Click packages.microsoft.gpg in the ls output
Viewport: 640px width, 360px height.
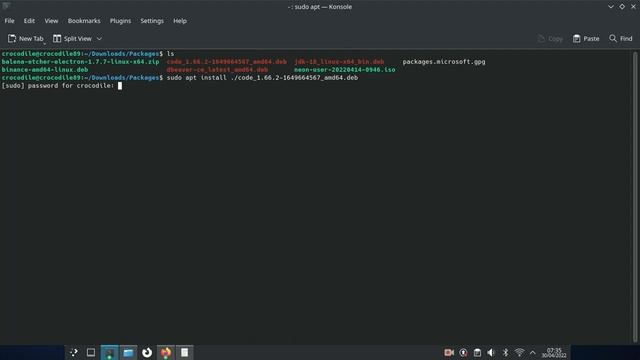click(x=444, y=62)
